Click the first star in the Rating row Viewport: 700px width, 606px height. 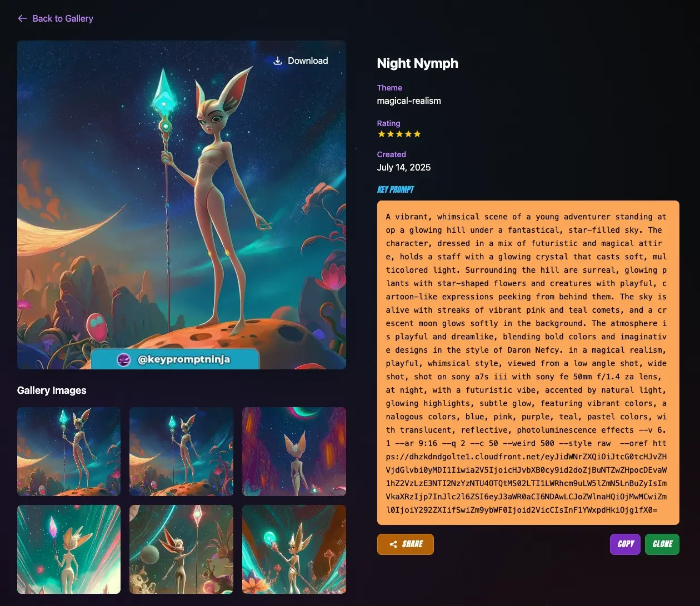[381, 134]
